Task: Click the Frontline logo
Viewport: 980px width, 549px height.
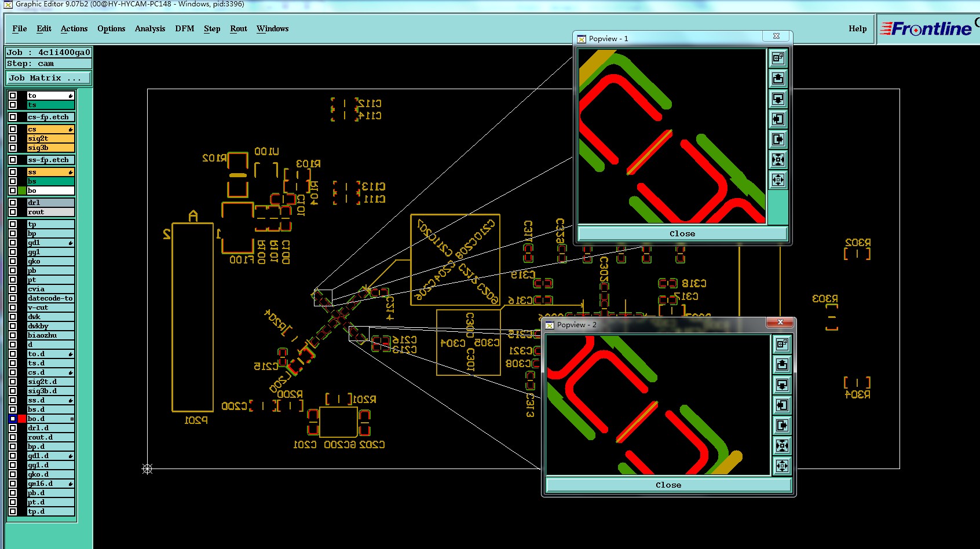Action: click(926, 28)
